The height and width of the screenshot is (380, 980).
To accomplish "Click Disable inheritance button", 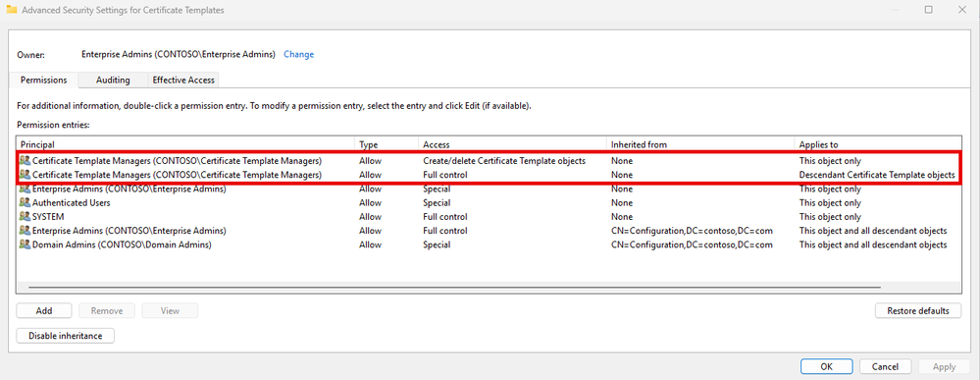I will (x=66, y=336).
